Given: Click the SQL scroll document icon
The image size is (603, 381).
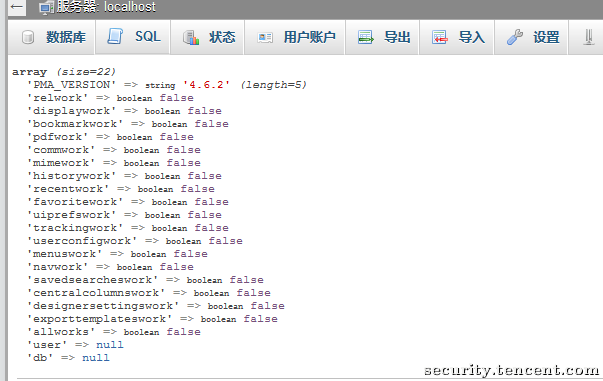Looking at the screenshot, I should (x=115, y=37).
